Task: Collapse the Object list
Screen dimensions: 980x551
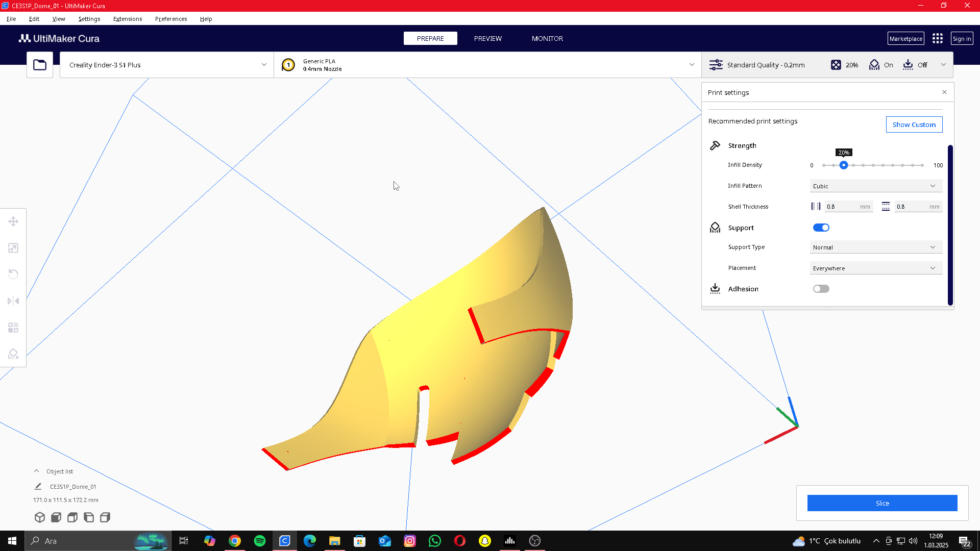Action: [x=37, y=471]
